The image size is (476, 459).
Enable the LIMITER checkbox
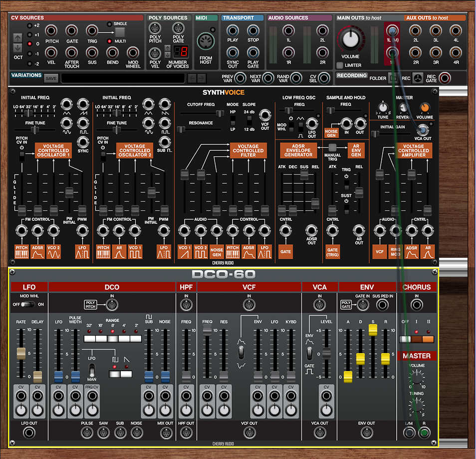[340, 65]
